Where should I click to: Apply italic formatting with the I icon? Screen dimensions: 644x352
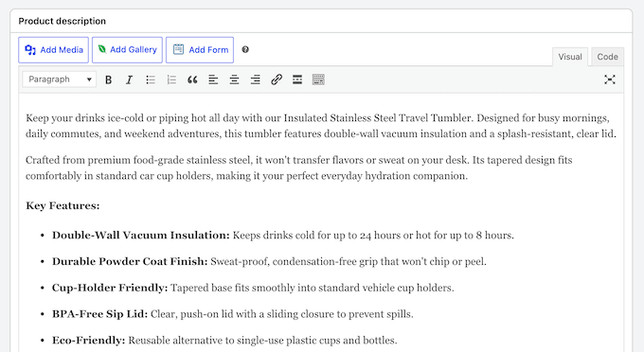pos(129,79)
